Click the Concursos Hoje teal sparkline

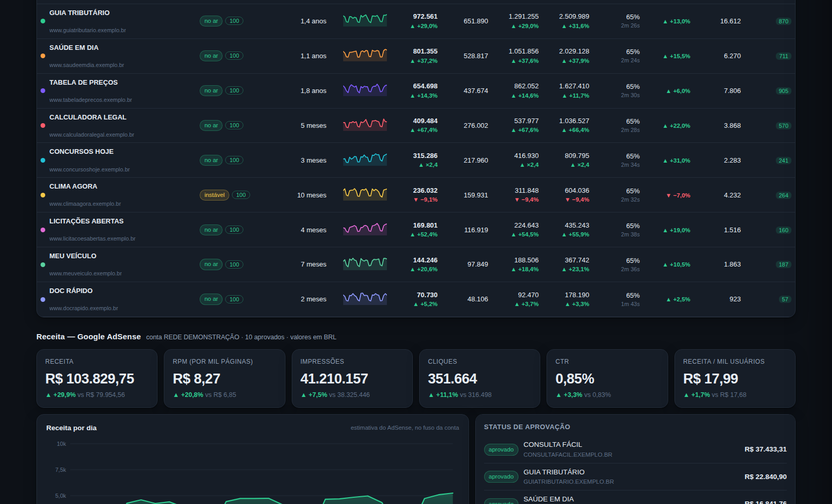coord(365,160)
